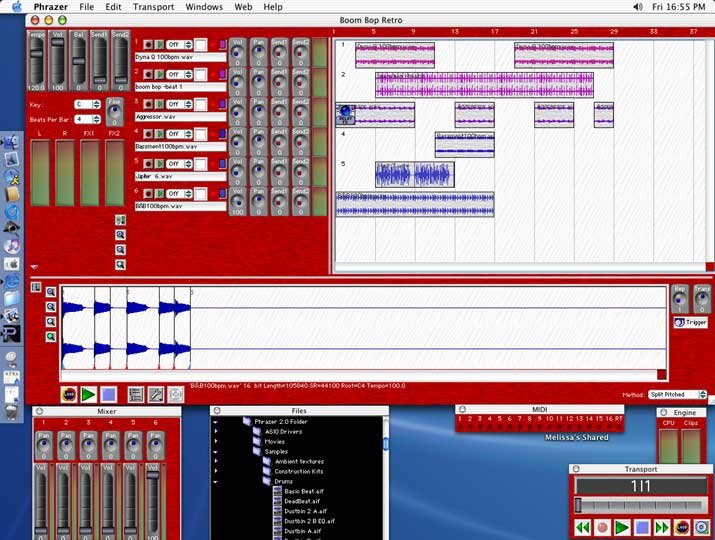
Task: Click the list view icon below the waveform editor
Action: [x=136, y=395]
